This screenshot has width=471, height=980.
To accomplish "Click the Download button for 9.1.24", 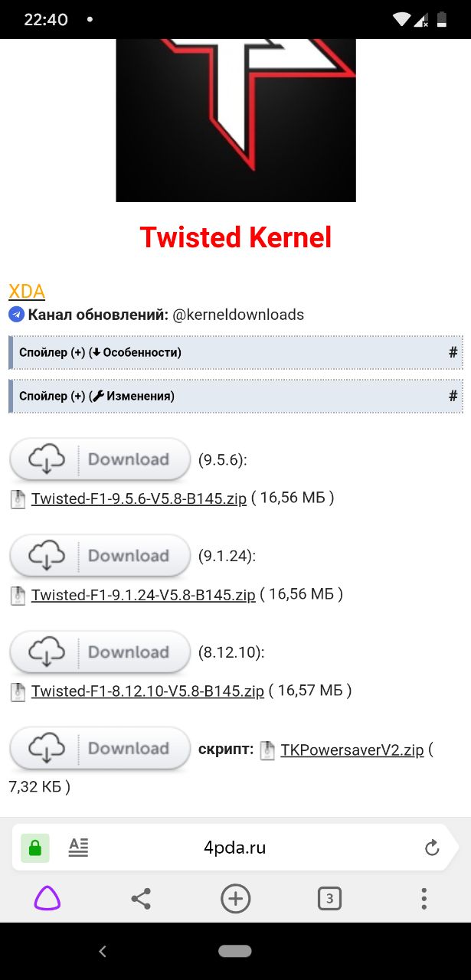I will (x=100, y=556).
